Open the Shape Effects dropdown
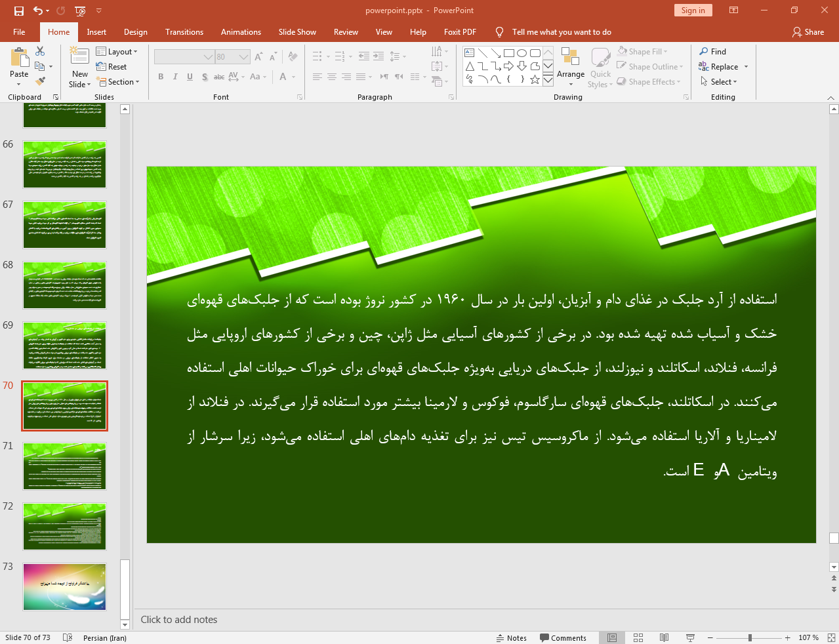The width and height of the screenshot is (839, 644). coord(649,82)
